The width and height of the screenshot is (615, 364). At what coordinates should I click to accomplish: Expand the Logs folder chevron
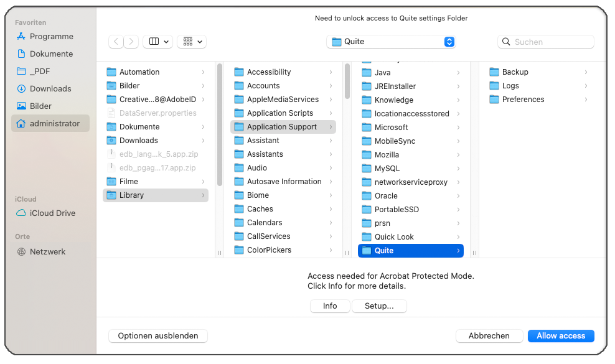click(586, 86)
